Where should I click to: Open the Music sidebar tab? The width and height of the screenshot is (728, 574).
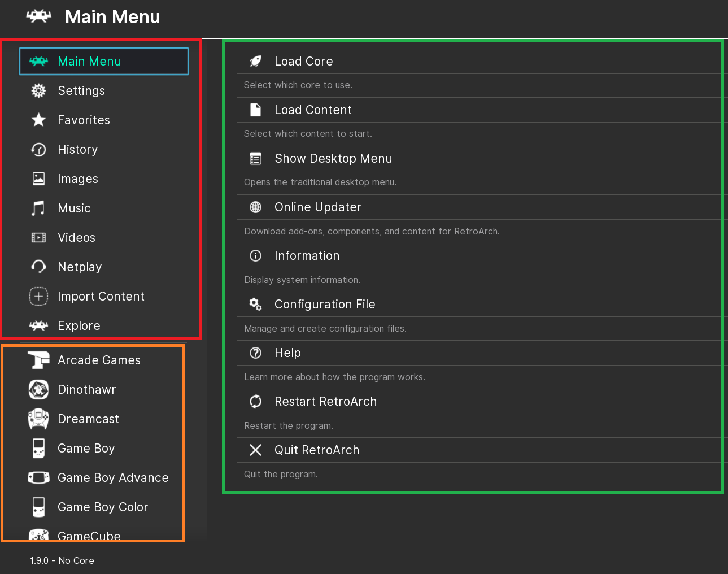pos(104,208)
